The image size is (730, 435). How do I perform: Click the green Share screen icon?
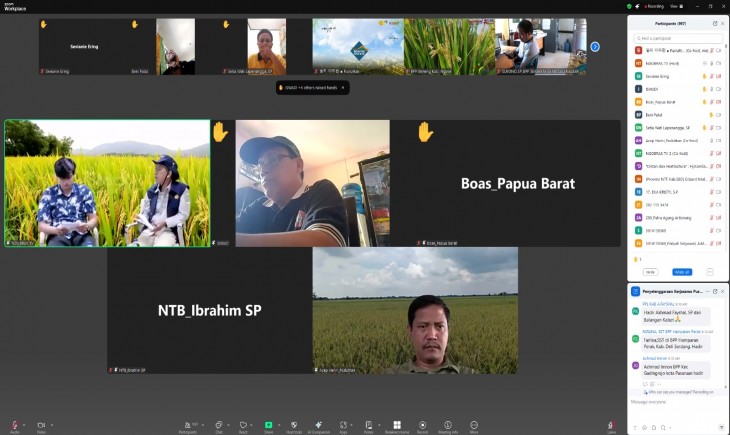(x=269, y=425)
